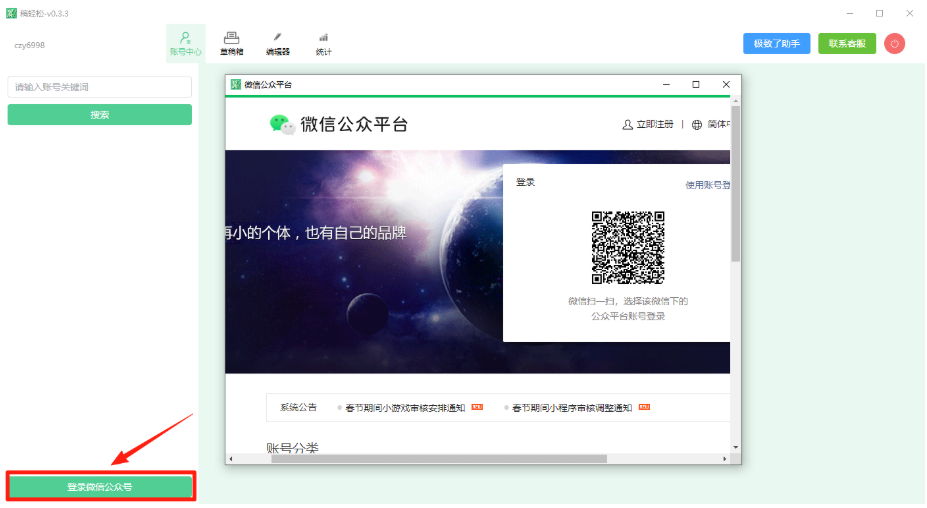
Task: Click the account keyword search input field
Action: point(100,87)
